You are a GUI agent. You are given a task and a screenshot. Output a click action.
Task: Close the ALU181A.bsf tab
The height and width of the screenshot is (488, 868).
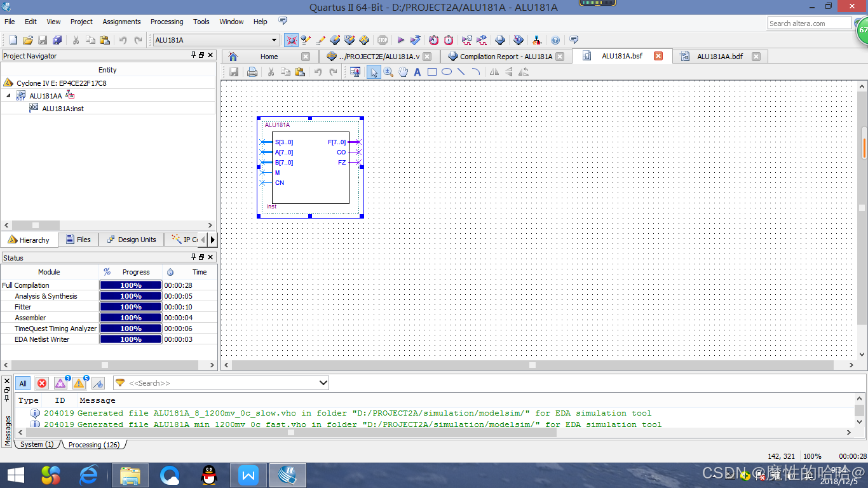658,56
